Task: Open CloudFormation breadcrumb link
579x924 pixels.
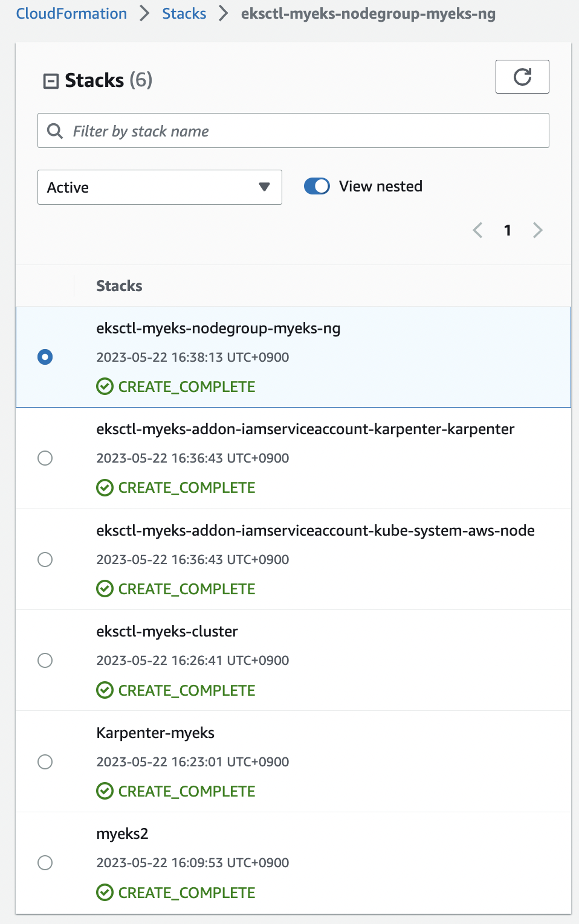Action: (x=71, y=13)
